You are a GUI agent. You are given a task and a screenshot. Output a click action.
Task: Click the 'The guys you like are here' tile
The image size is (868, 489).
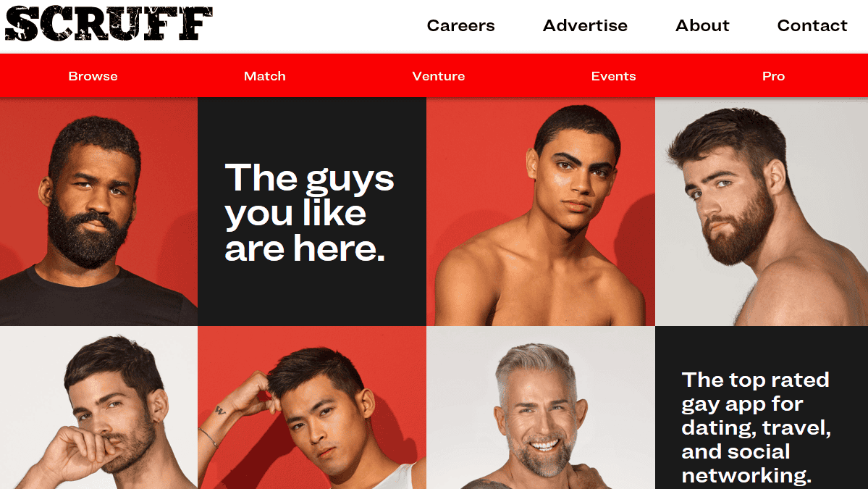[312, 212]
